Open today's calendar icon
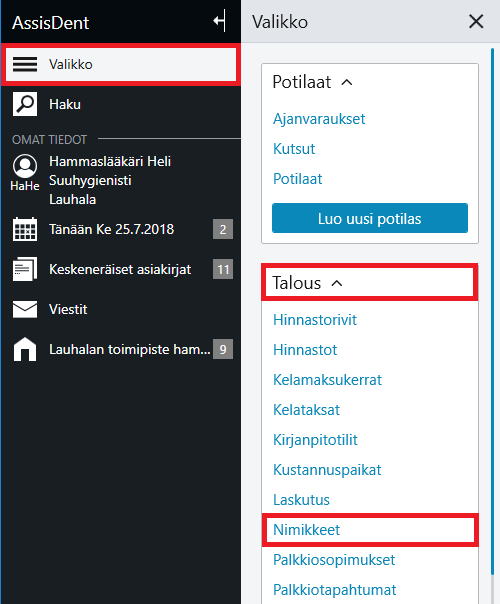This screenshot has width=500, height=604. point(25,229)
